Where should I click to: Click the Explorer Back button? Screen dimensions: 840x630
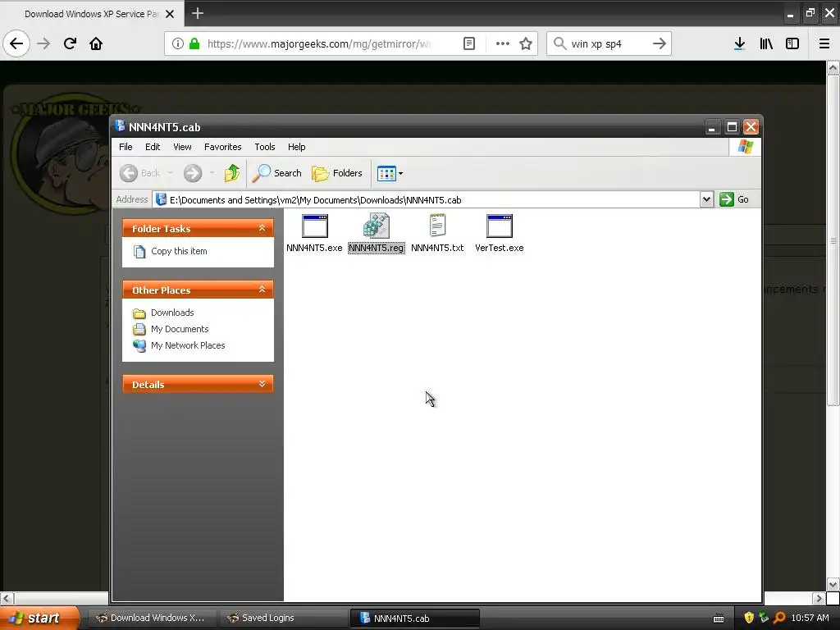coord(139,173)
